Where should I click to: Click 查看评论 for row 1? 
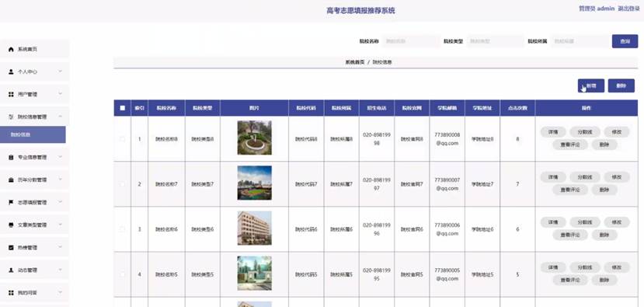(570, 145)
